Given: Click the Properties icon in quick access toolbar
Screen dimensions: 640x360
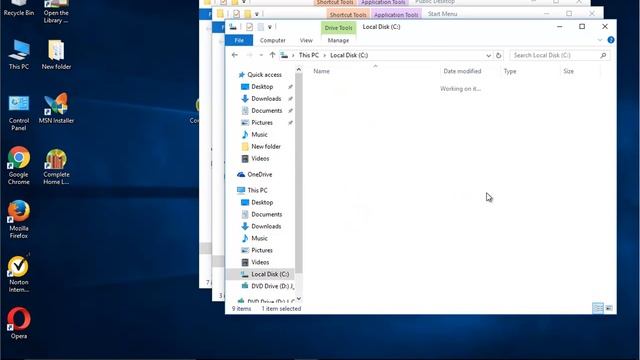Looking at the screenshot, I should click(249, 27).
